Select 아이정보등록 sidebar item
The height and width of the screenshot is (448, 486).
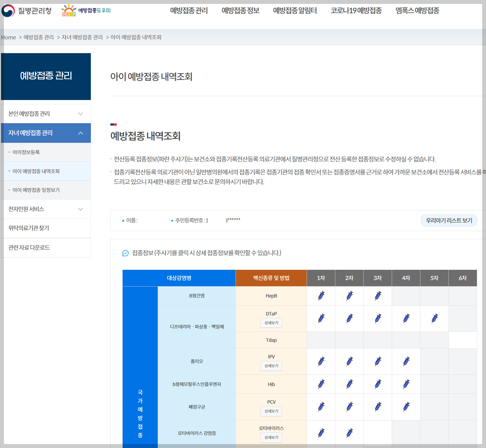click(46, 152)
